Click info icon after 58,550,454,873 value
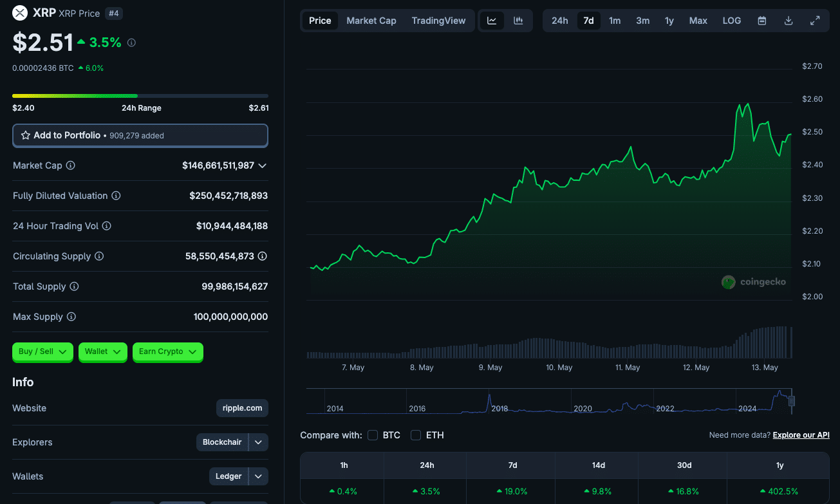The image size is (840, 504). [263, 256]
